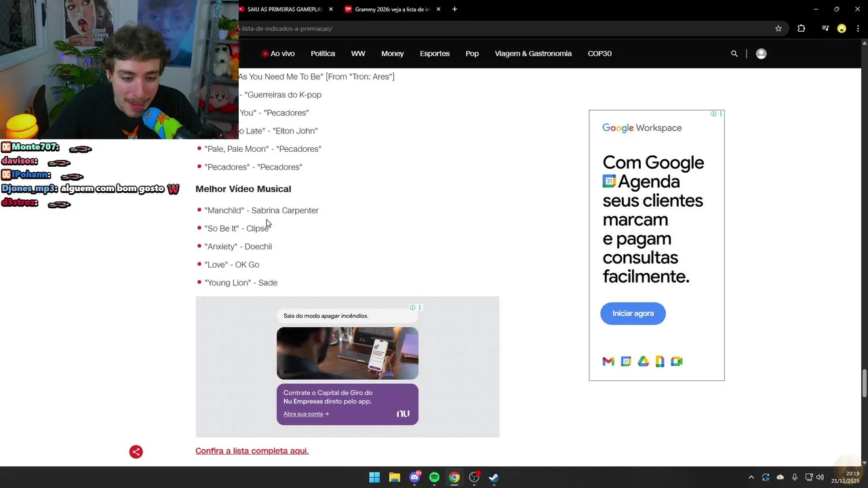Select the text '"Manchild" - Sabrina Carpenter'
Screen dimensions: 868x488
pyautogui.click(x=261, y=210)
